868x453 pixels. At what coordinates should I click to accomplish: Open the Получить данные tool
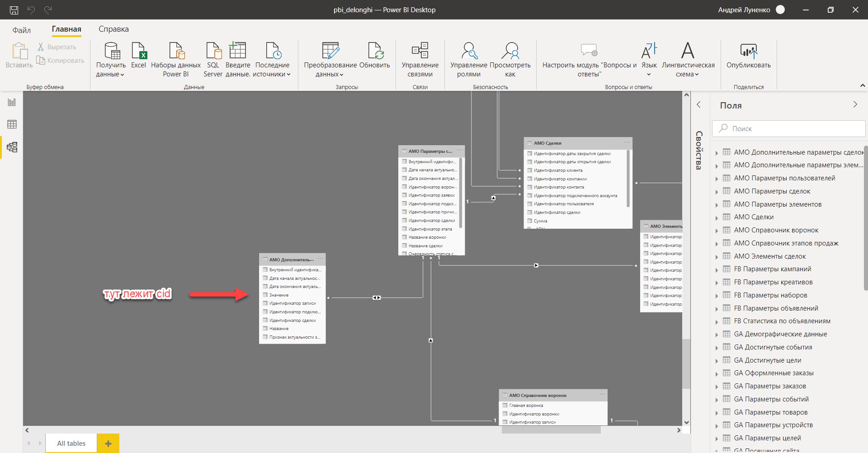point(111,59)
